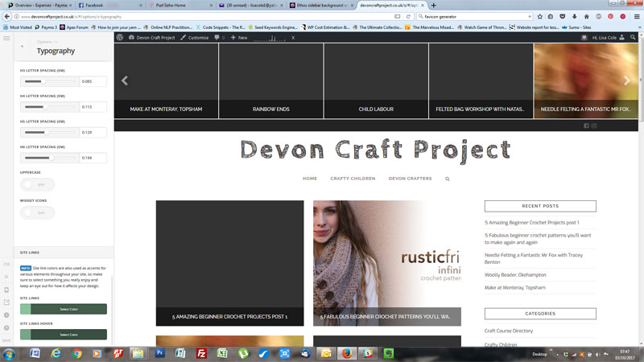
Task: Open the New content menu in admin bar
Action: click(x=238, y=37)
